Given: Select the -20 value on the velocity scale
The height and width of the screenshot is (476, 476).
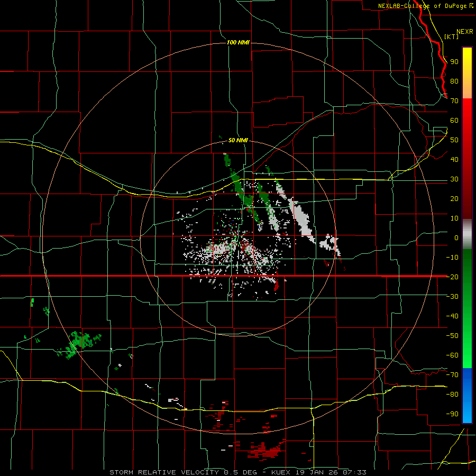Looking at the screenshot, I should coord(452,277).
